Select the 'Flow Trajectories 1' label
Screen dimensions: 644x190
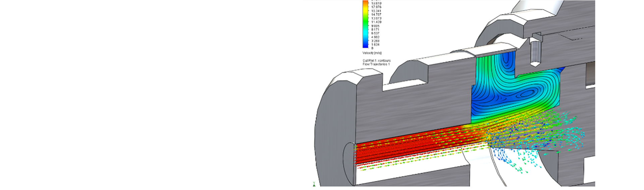[x=376, y=64]
